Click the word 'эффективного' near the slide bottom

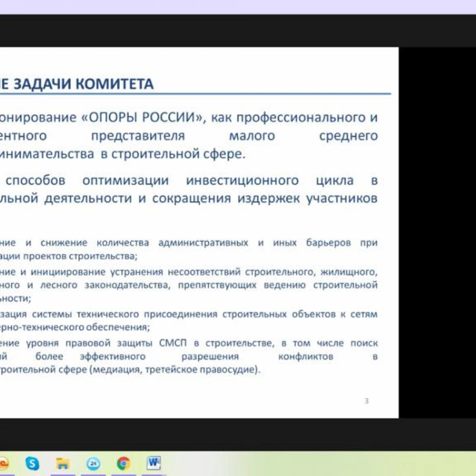[x=113, y=357]
